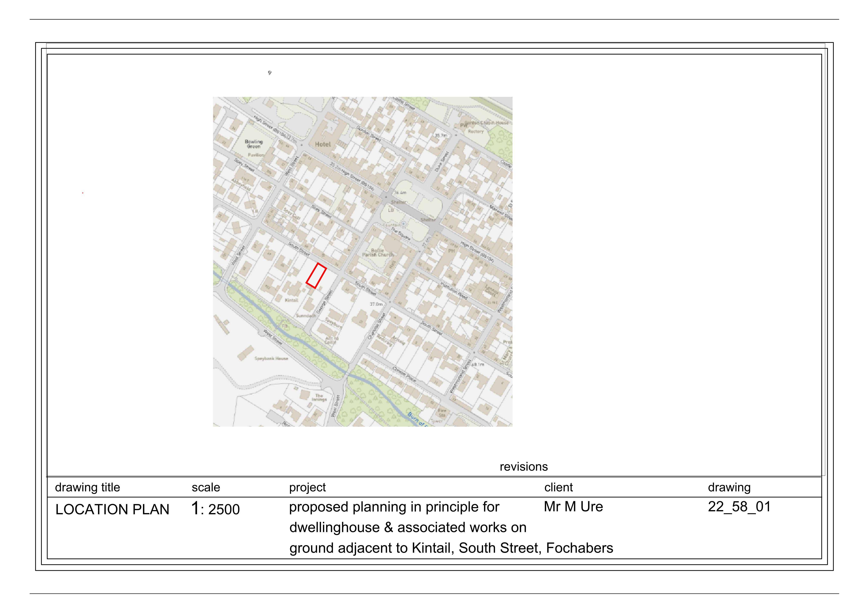The width and height of the screenshot is (868, 613).
Task: Click "The Innings" map label
Action: (x=319, y=397)
